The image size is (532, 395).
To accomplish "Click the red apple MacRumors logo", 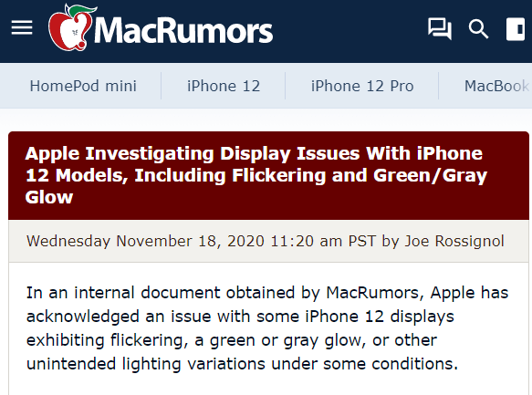I will [x=71, y=27].
